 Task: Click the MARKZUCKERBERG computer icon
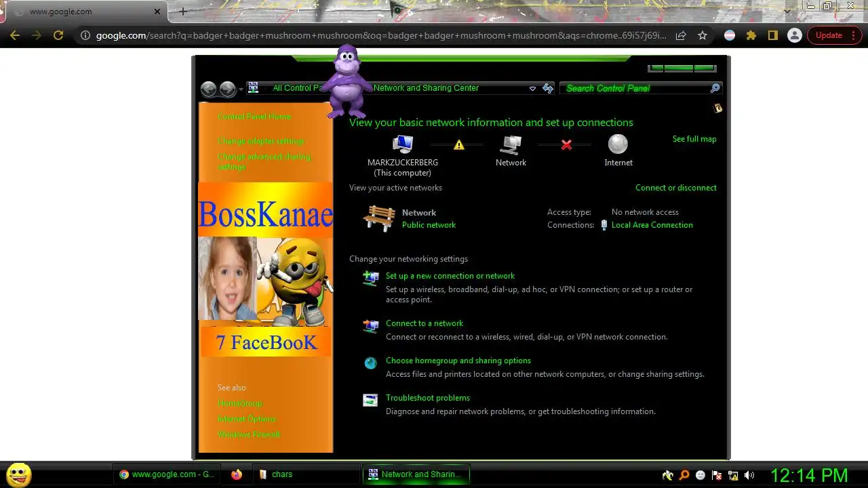(x=403, y=144)
